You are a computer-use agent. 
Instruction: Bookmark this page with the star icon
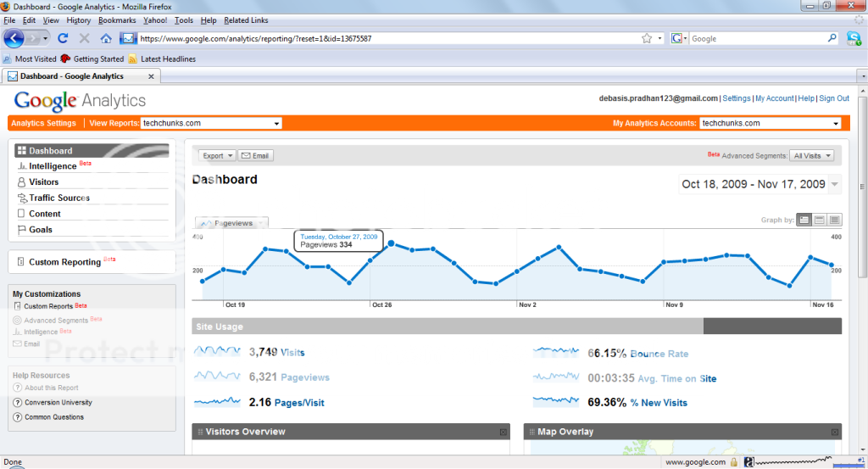point(647,38)
